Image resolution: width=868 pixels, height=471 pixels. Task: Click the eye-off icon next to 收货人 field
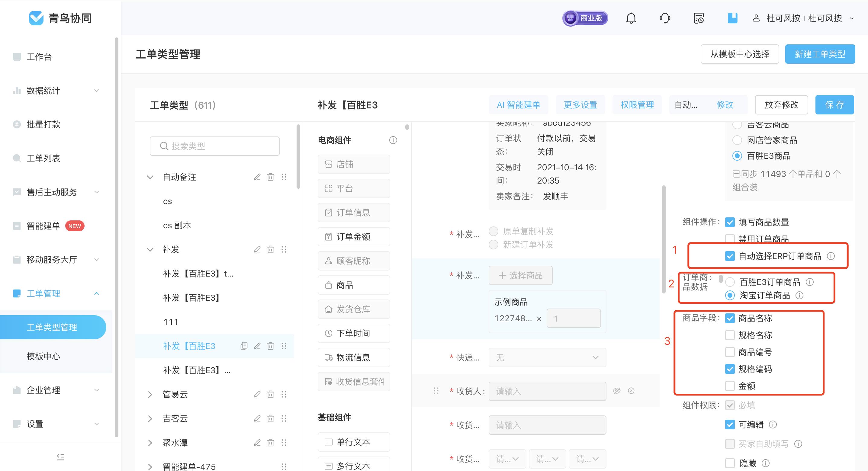(617, 391)
